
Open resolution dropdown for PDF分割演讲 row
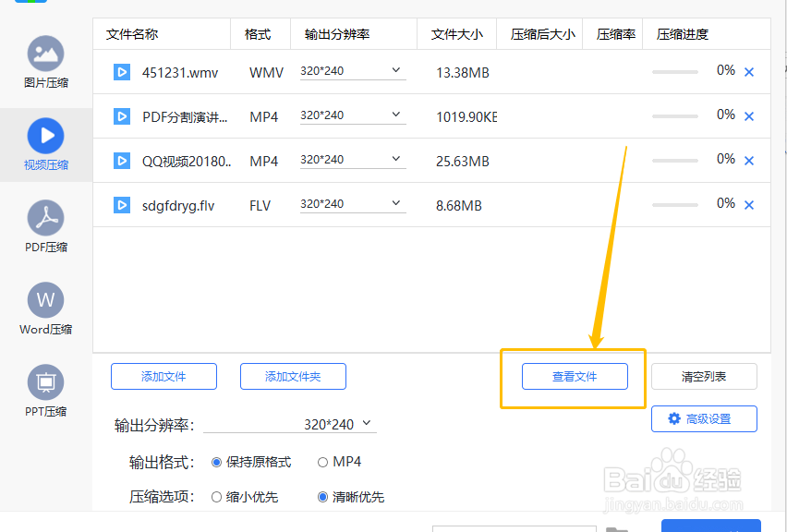coord(353,115)
